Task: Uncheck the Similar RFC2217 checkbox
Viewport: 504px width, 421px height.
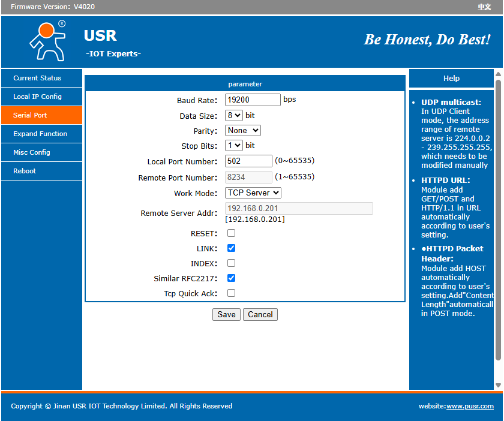Action: 231,278
